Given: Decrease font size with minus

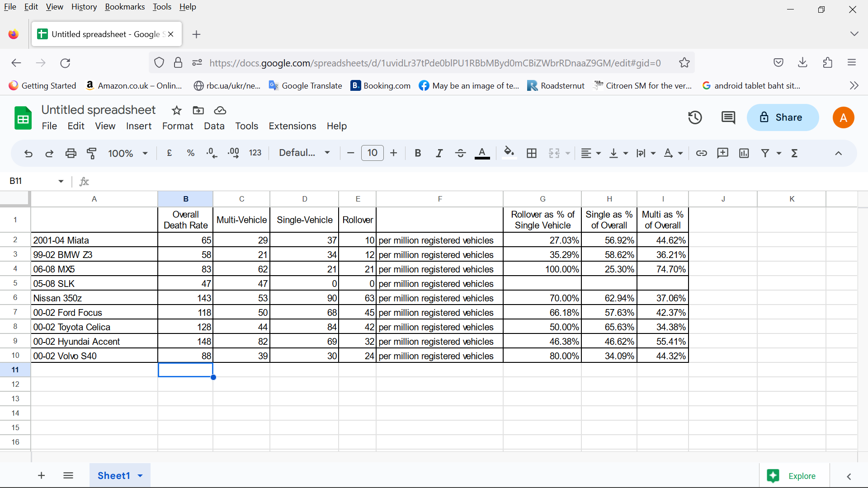Looking at the screenshot, I should click(350, 153).
